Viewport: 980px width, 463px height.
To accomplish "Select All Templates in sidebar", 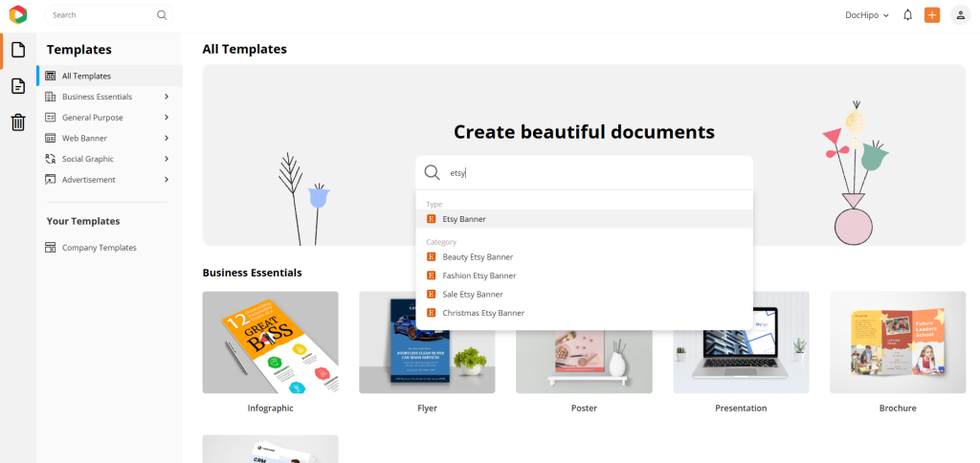I will pos(109,76).
